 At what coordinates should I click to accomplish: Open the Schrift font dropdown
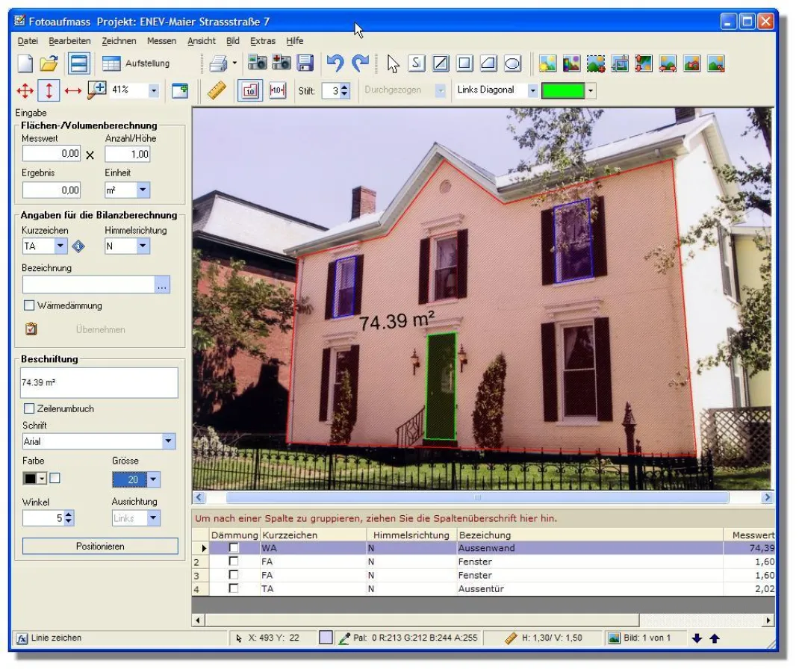coord(169,441)
